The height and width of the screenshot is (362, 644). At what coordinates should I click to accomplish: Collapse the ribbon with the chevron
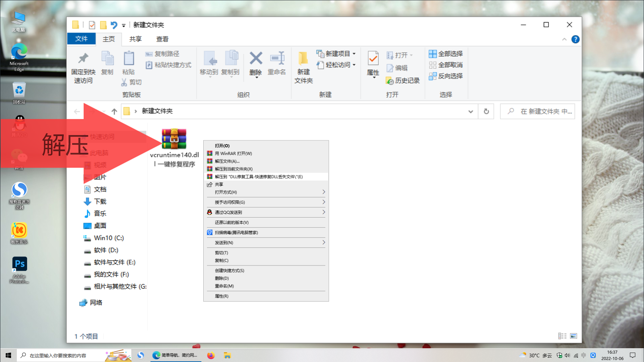point(564,40)
